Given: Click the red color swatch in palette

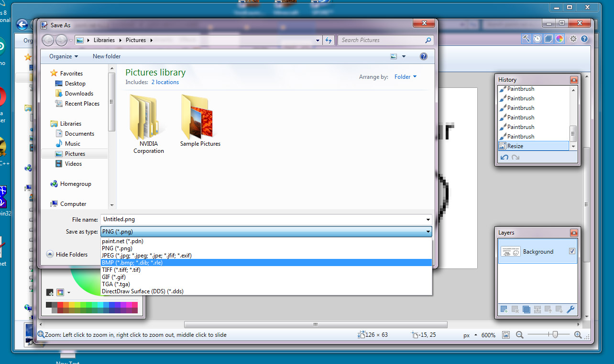Looking at the screenshot, I should click(x=60, y=305).
